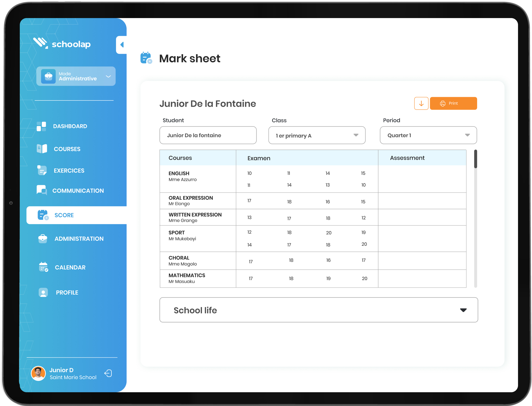Click the Profile person icon
Viewport: 532px width, 406px height.
43,292
